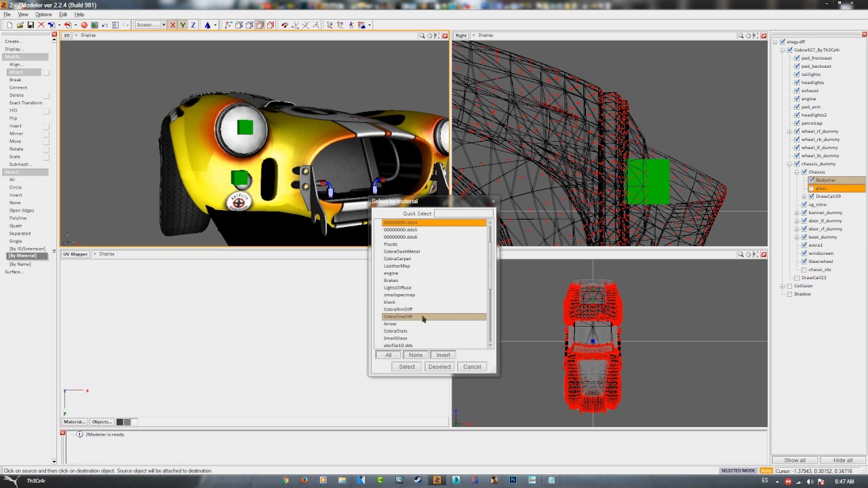Viewport: 868px width, 488px height.
Task: Save the scene with the floppy icon
Action: click(31, 25)
